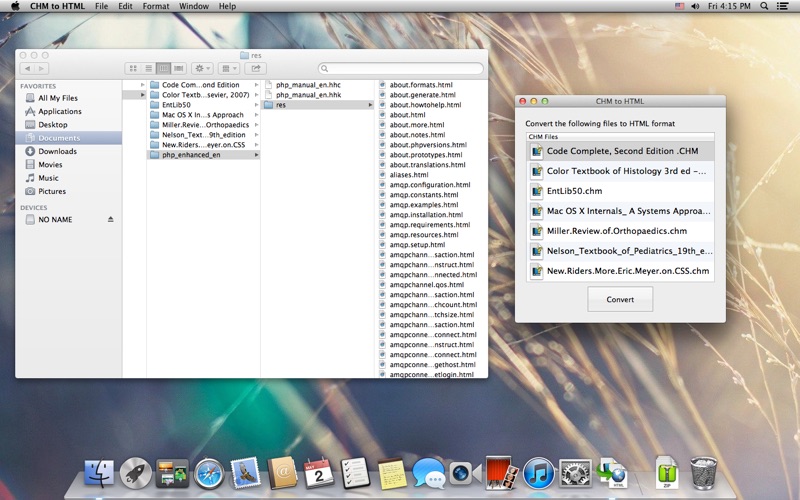Select php_manual_en.hhc file

308,85
